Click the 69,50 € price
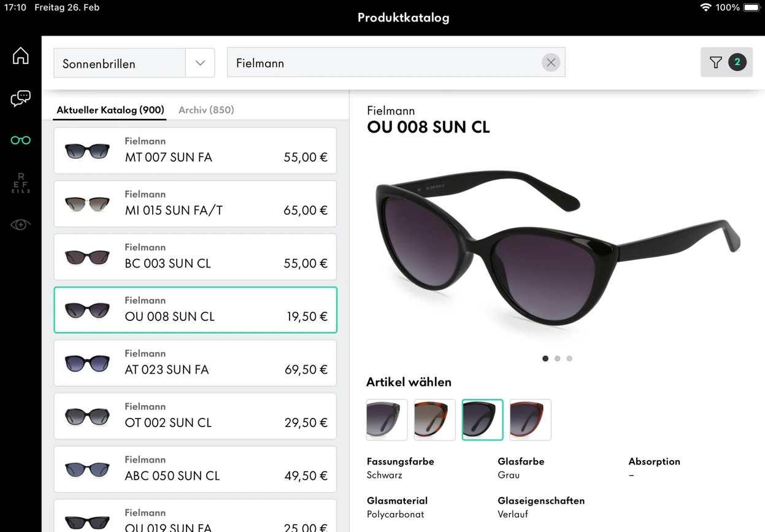Viewport: 765px width, 532px height. (306, 370)
